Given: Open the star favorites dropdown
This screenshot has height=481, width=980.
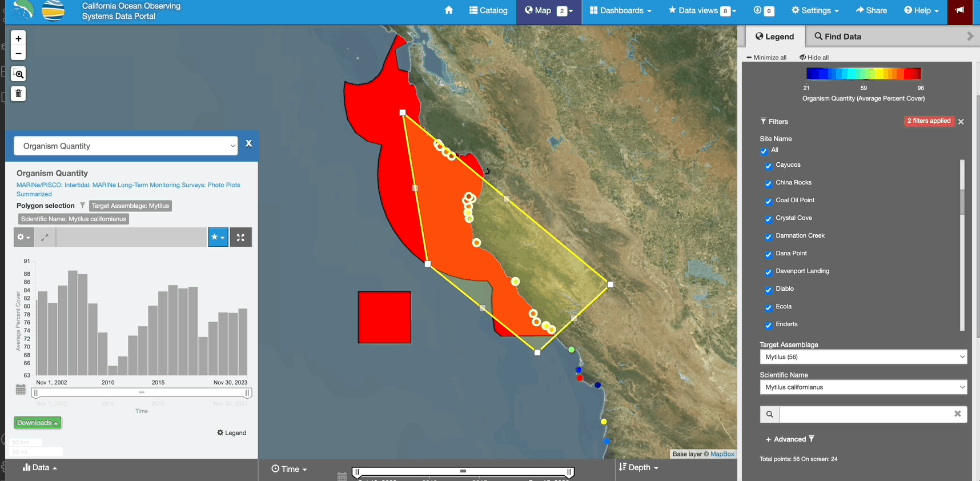Looking at the screenshot, I should tap(218, 237).
